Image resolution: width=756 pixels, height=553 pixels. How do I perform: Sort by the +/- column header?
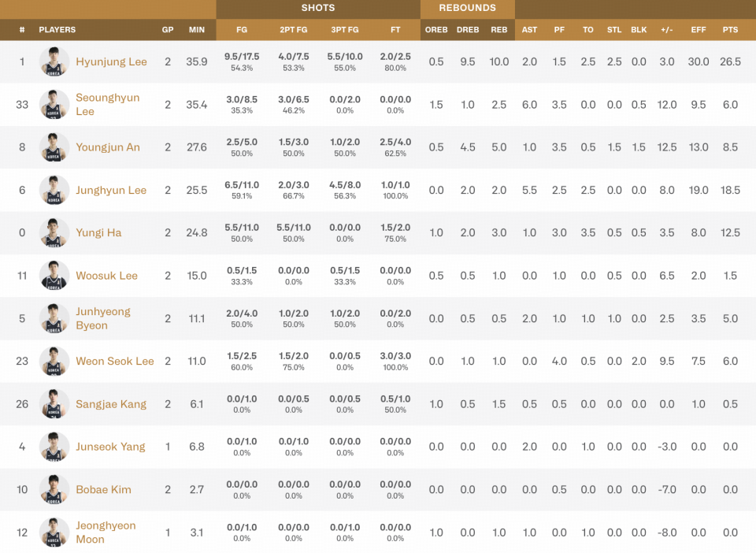point(667,30)
